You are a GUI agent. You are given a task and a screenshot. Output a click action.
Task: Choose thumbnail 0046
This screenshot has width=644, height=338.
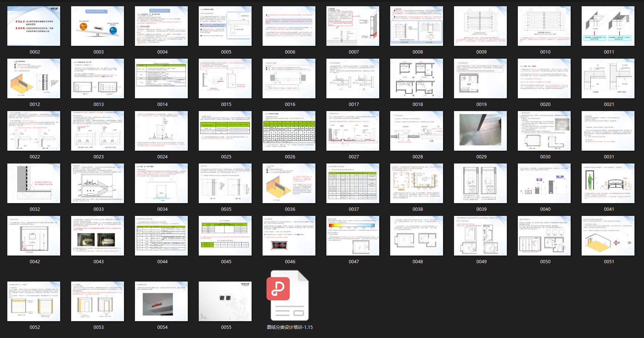(289, 236)
